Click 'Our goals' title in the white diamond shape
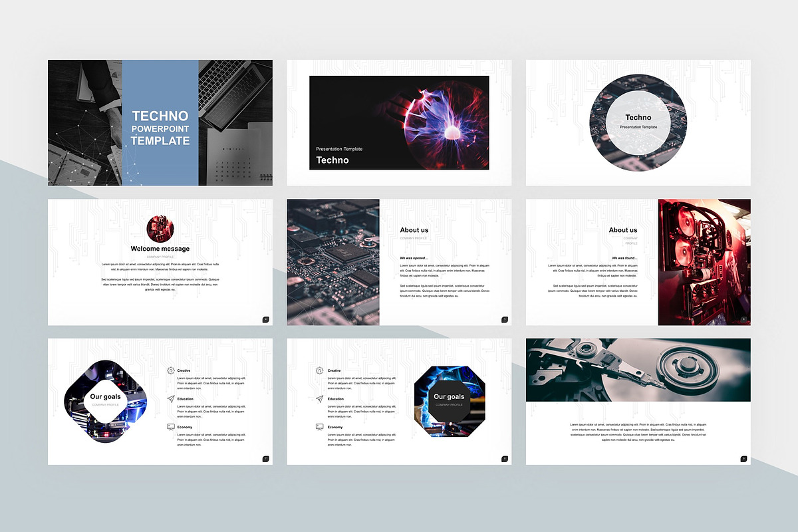This screenshot has height=532, width=798. click(x=106, y=397)
